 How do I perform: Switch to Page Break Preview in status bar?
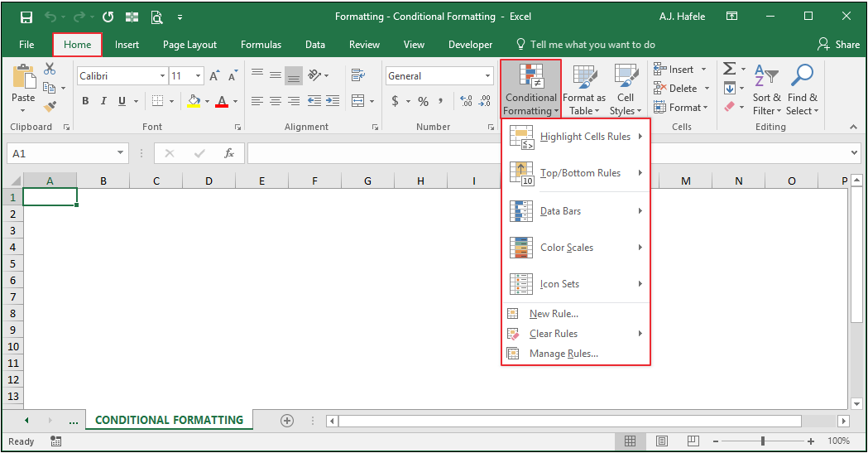click(x=693, y=441)
